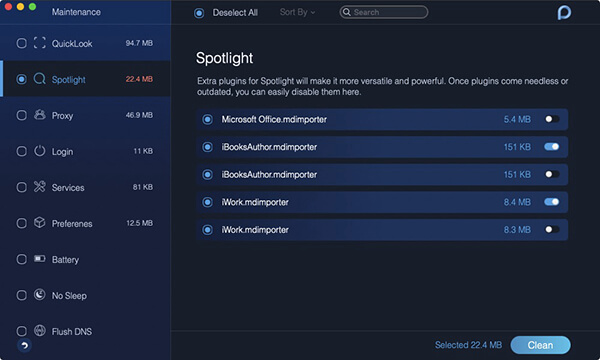Uncheck the 8.3 MB iWork.mdimporter radio button
Image resolution: width=600 pixels, height=360 pixels.
tap(207, 230)
